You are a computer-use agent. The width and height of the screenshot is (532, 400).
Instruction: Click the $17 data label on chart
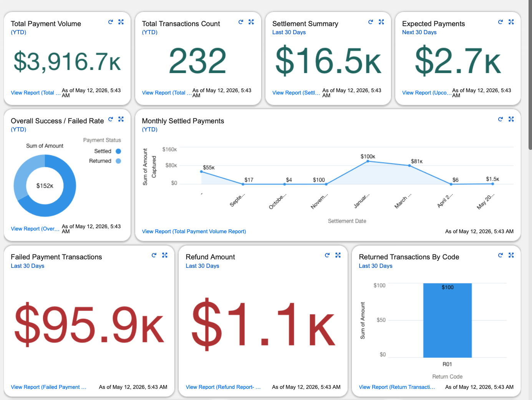[x=249, y=180]
